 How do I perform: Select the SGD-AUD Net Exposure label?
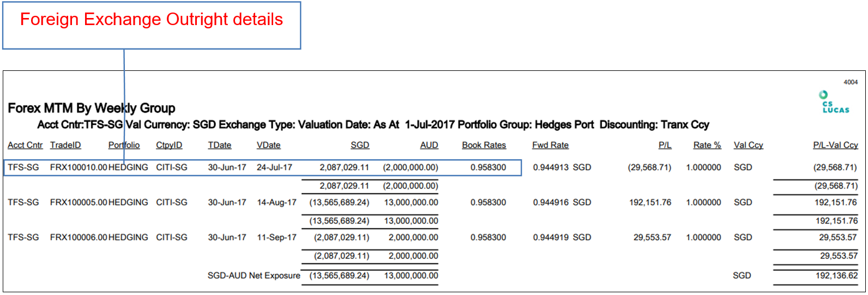pyautogui.click(x=254, y=275)
